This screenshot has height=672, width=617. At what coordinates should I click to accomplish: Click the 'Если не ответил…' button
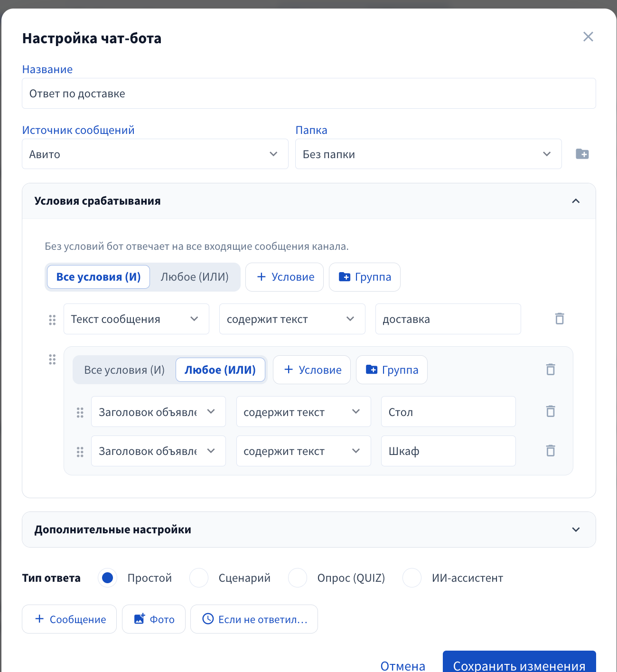(254, 619)
